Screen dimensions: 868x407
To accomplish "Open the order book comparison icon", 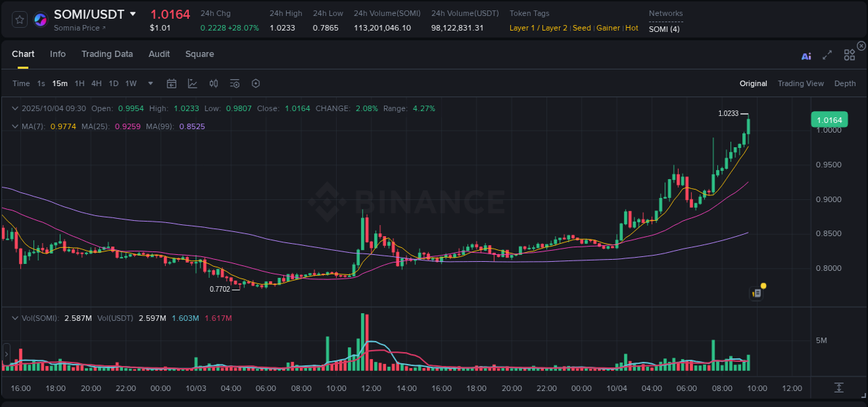I will pos(214,83).
